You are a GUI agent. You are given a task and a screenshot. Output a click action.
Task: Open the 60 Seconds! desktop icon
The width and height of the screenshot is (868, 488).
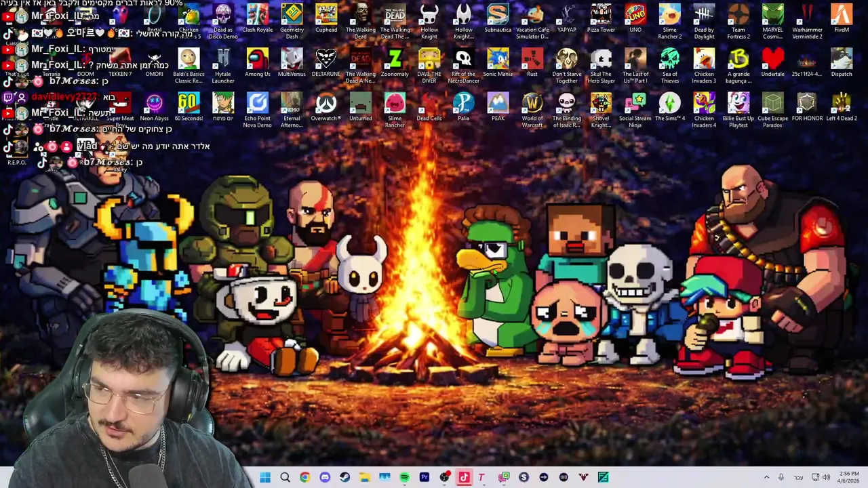[189, 107]
